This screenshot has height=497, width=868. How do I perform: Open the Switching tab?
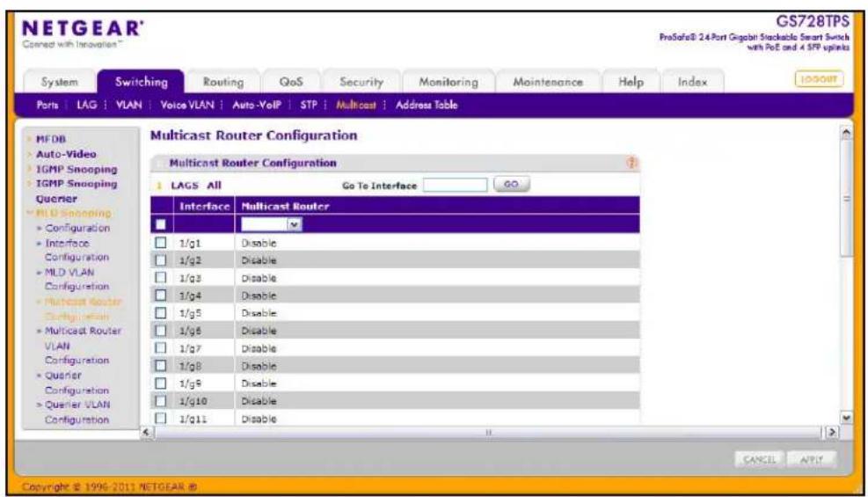[x=142, y=82]
